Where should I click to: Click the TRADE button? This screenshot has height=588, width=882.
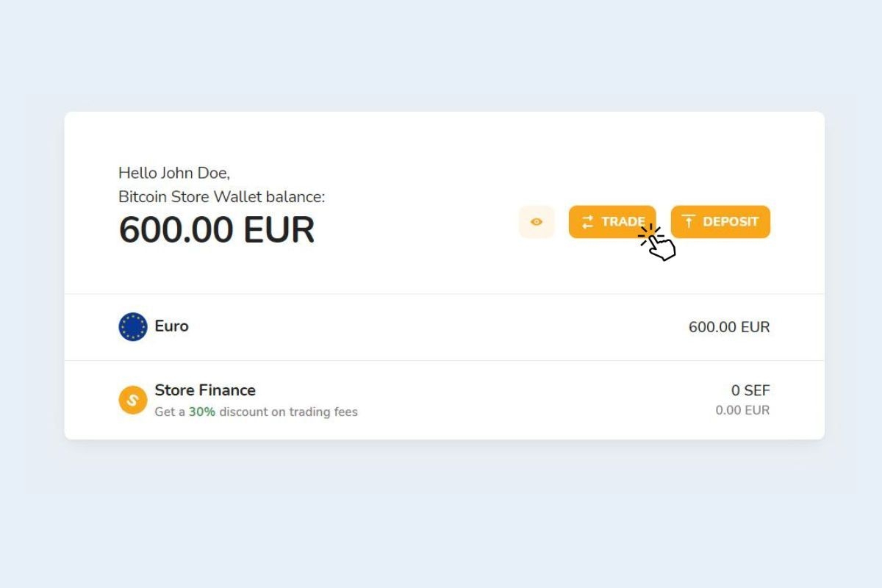612,222
